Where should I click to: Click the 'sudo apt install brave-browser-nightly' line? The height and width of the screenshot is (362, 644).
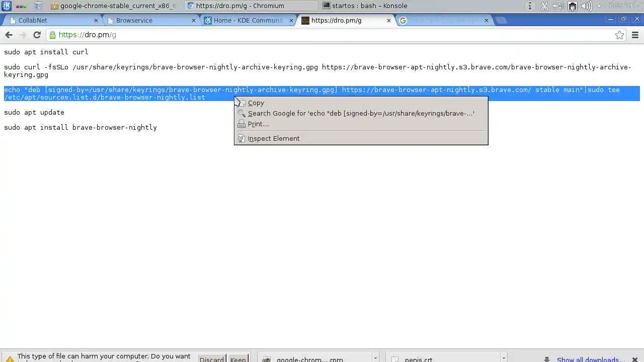(80, 127)
